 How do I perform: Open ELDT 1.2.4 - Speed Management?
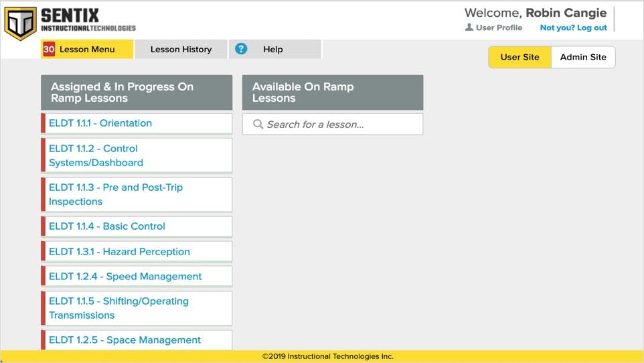coord(125,277)
